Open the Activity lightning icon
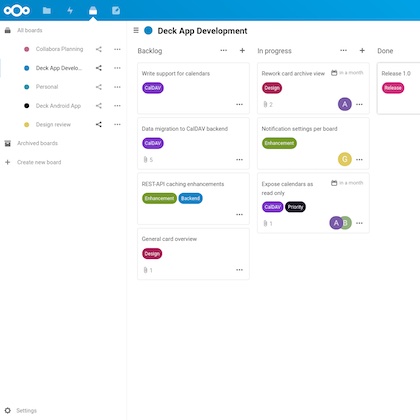 pos(70,11)
